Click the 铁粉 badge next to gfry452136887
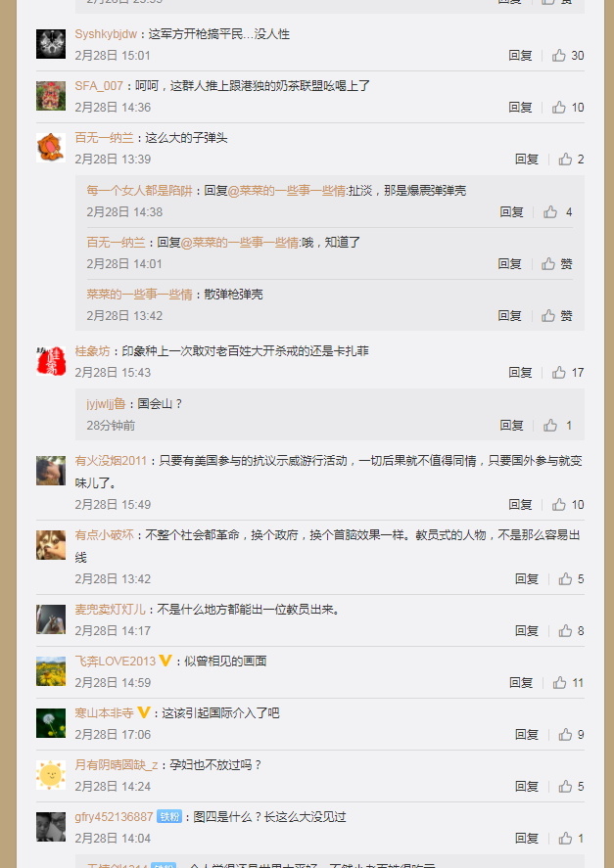 (x=169, y=817)
